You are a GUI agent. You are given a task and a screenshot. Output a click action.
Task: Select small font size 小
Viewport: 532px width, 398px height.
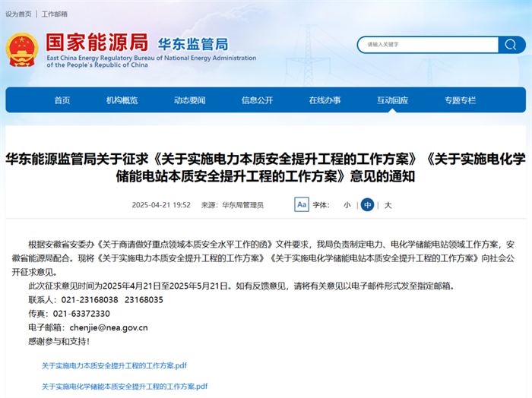[347, 205]
